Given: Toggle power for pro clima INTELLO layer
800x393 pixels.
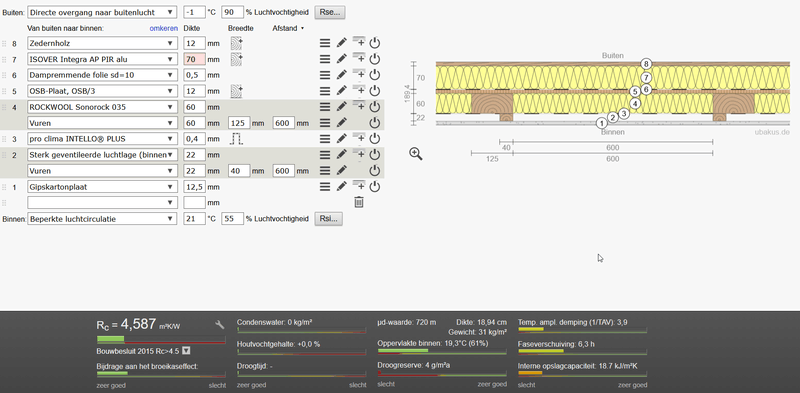Looking at the screenshot, I should pos(375,139).
